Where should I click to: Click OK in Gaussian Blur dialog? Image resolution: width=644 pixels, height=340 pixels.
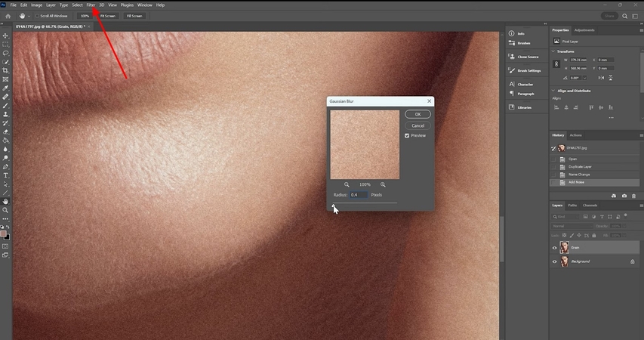pos(418,114)
